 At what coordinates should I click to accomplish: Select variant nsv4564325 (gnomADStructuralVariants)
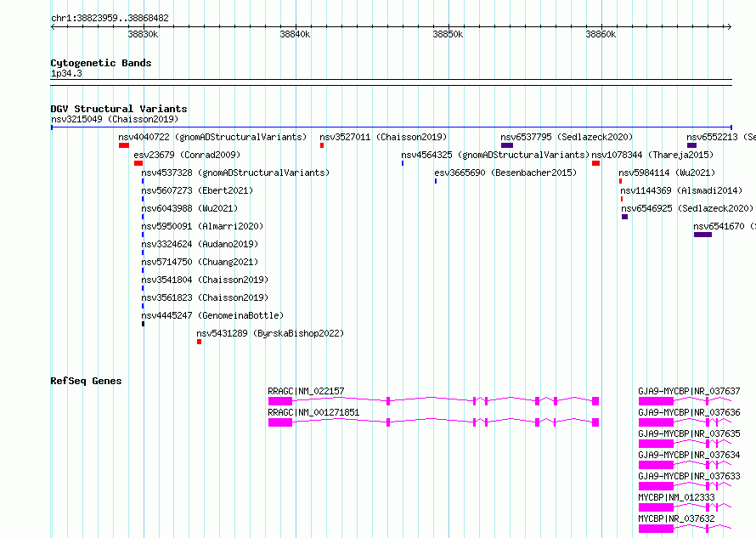(x=495, y=155)
